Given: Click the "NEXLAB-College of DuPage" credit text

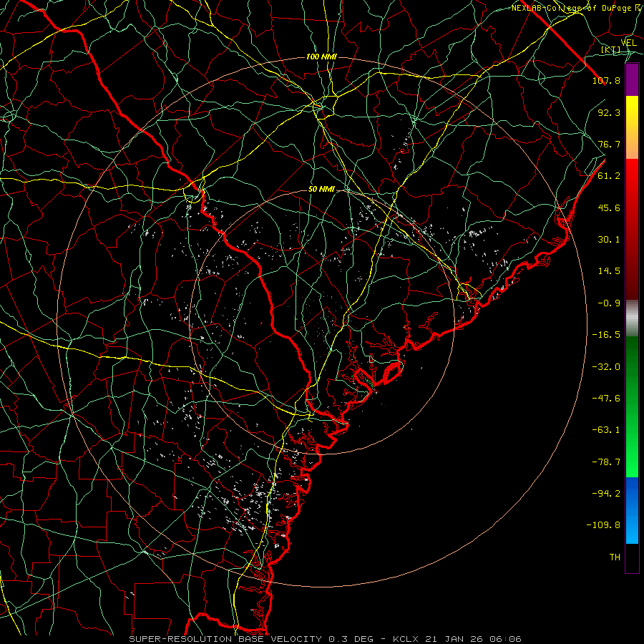Looking at the screenshot, I should (572, 8).
